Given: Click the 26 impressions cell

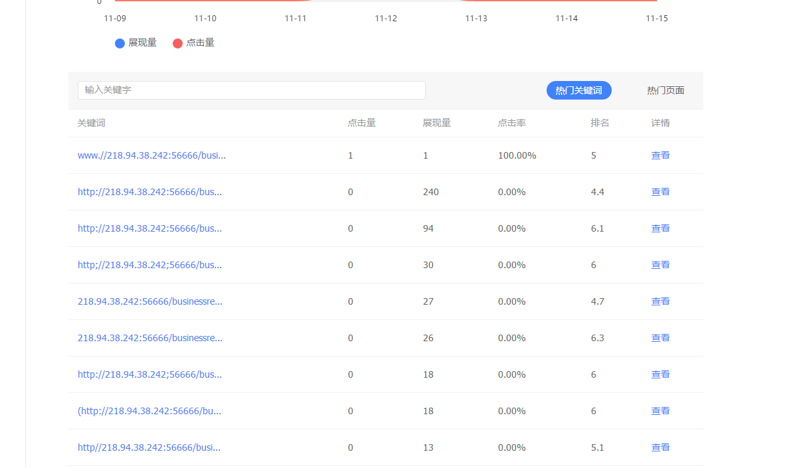Looking at the screenshot, I should click(428, 338).
